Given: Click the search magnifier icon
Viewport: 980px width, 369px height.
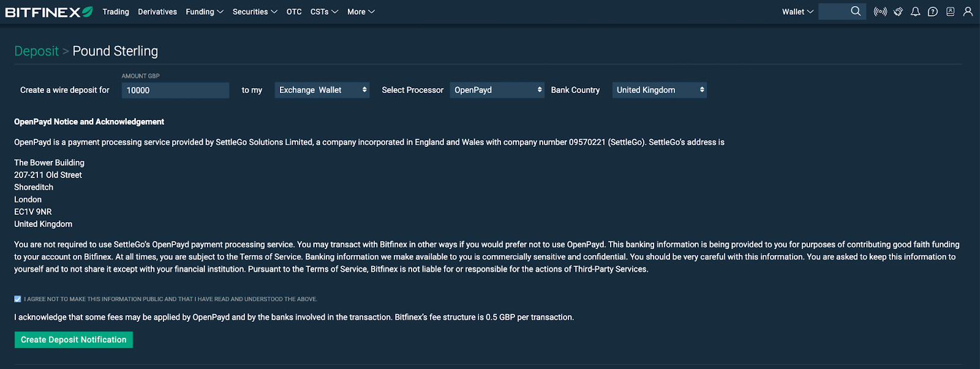Looking at the screenshot, I should (x=856, y=11).
